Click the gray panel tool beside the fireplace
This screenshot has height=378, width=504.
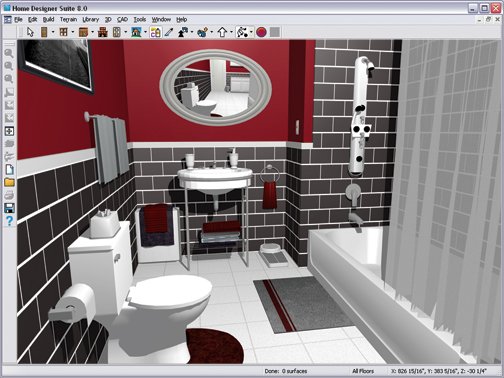116,32
